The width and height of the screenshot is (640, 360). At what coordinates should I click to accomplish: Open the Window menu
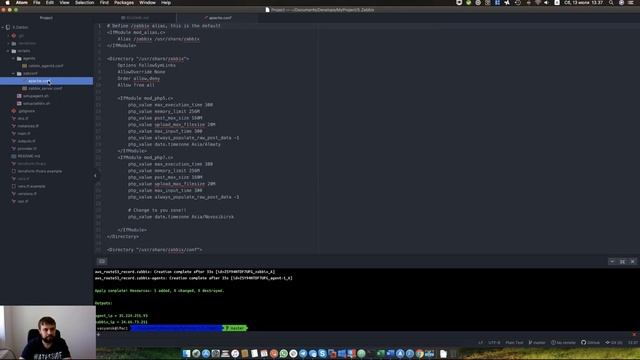[147, 2]
